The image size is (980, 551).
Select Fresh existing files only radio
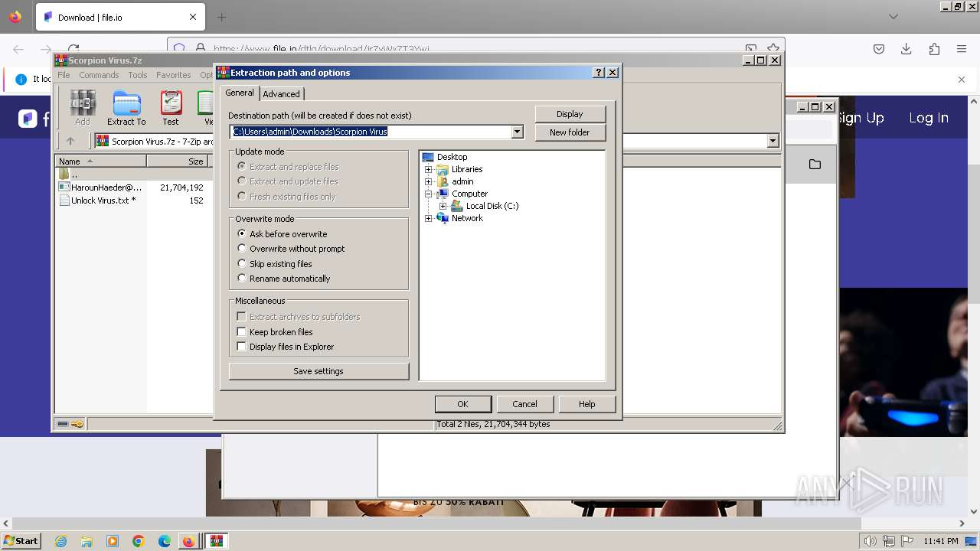[x=286, y=197]
